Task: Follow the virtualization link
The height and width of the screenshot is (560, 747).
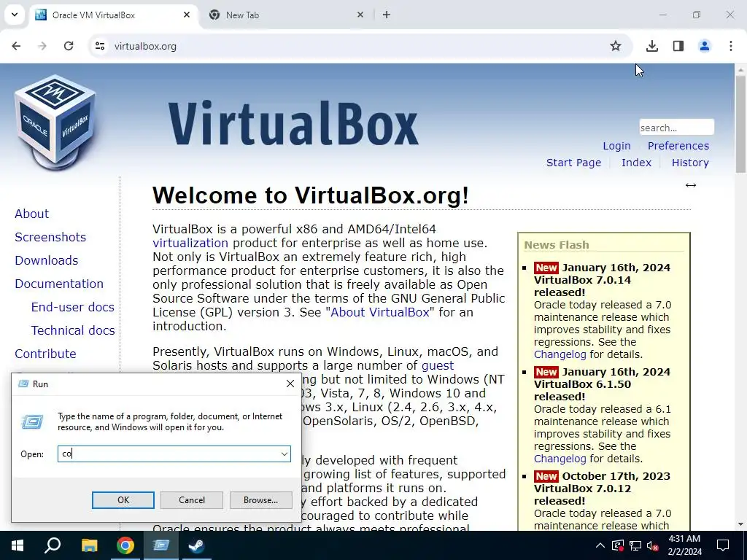Action: click(x=190, y=243)
